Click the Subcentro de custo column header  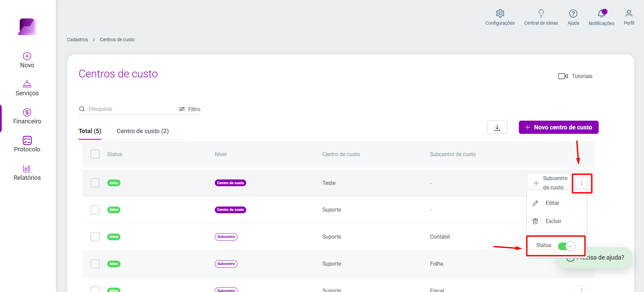pyautogui.click(x=453, y=154)
